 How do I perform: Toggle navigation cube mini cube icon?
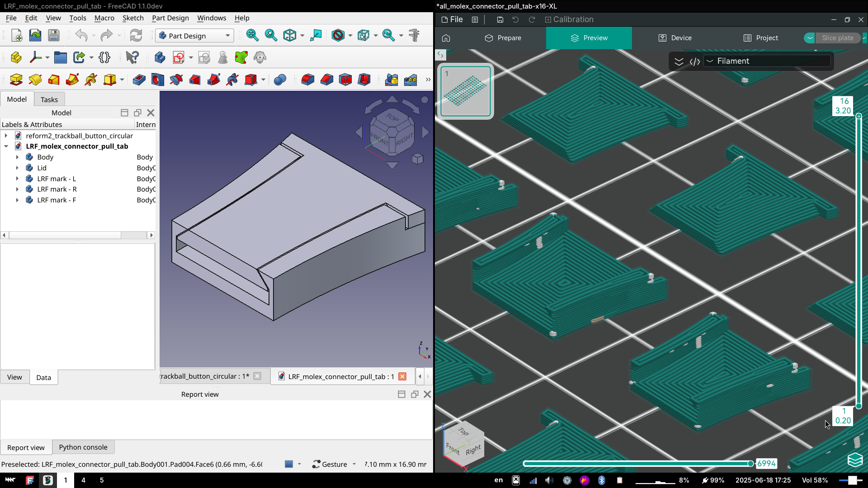[x=417, y=159]
